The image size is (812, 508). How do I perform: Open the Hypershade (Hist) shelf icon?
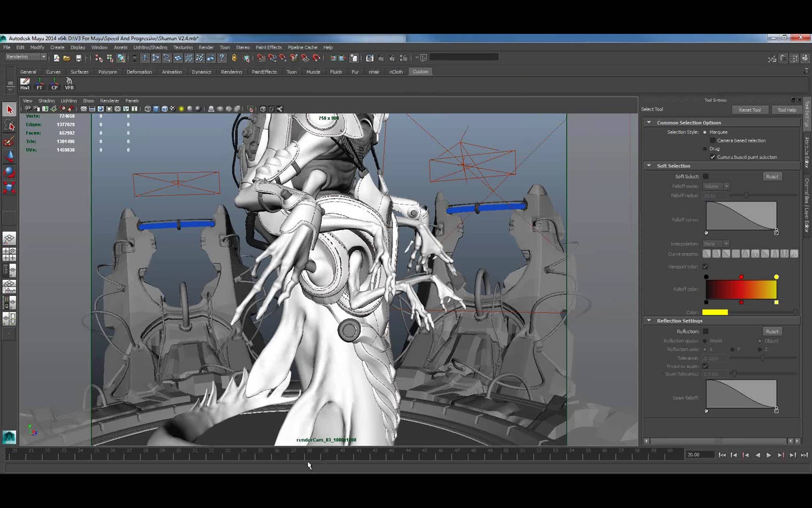click(x=24, y=83)
